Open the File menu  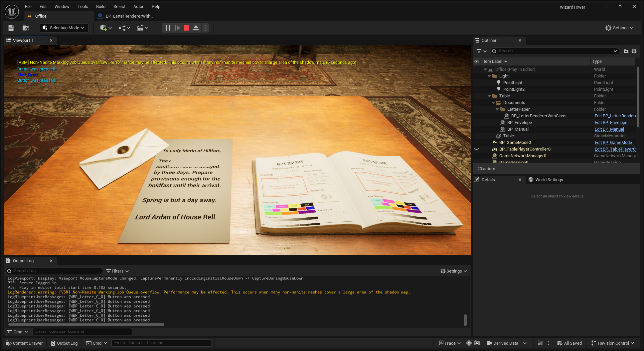pos(28,6)
